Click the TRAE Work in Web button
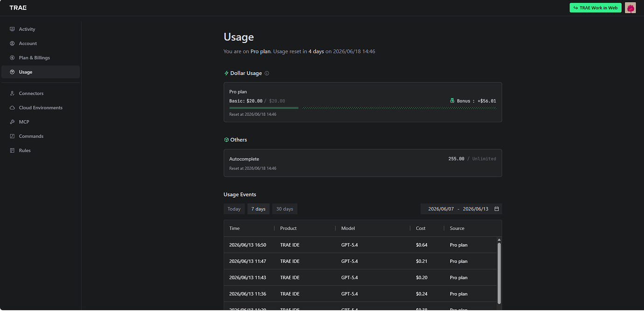Viewport: 644px width, 311px height. [x=595, y=8]
